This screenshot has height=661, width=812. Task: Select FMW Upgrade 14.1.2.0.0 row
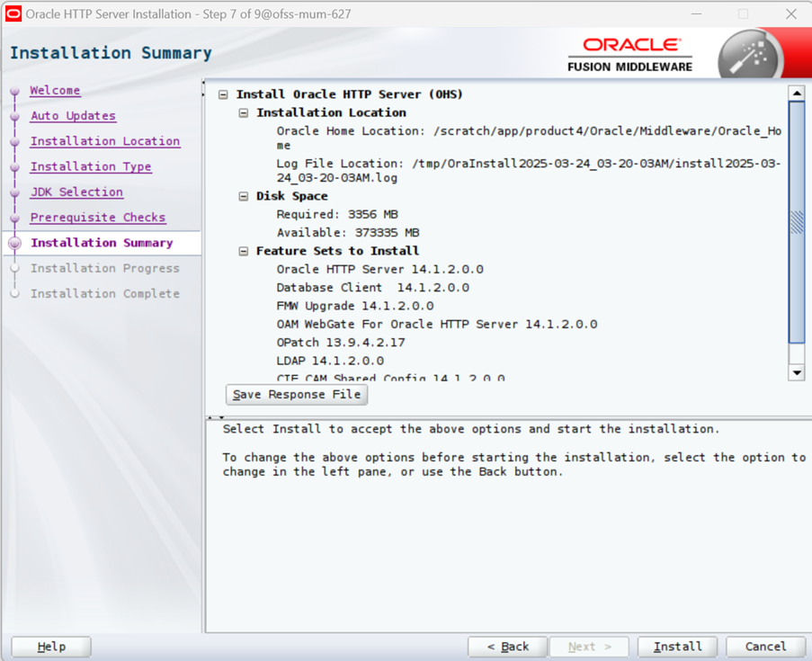point(355,306)
